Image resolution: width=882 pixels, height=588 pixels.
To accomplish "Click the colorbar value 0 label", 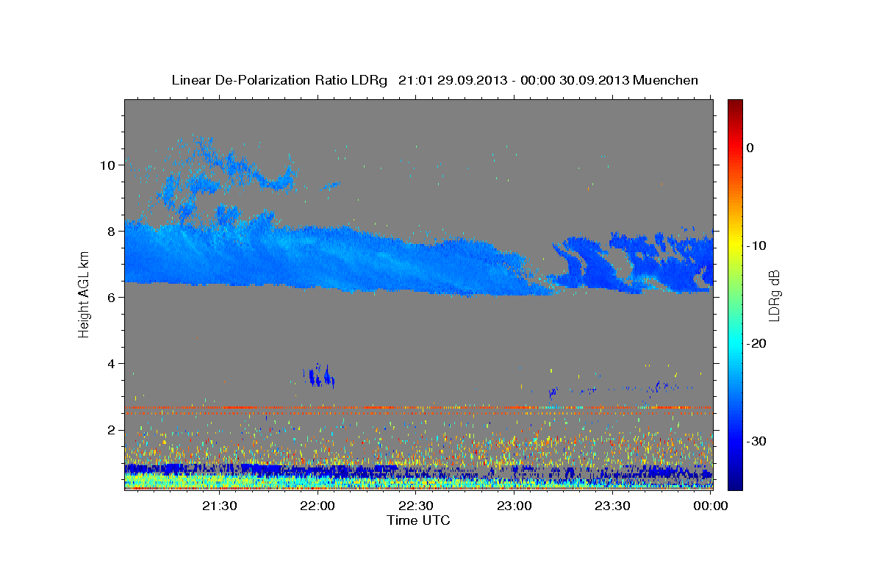I will [750, 148].
